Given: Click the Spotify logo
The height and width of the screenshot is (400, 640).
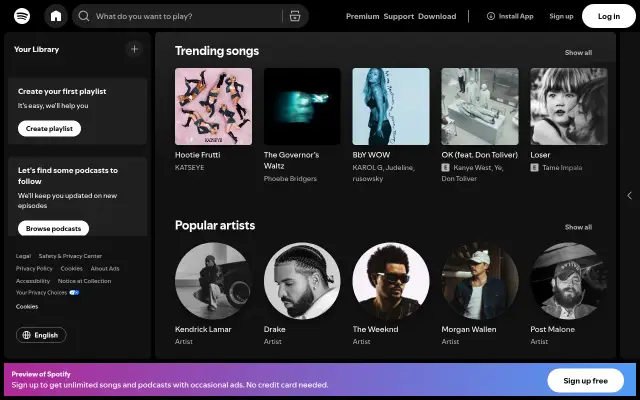Looking at the screenshot, I should click(x=22, y=16).
